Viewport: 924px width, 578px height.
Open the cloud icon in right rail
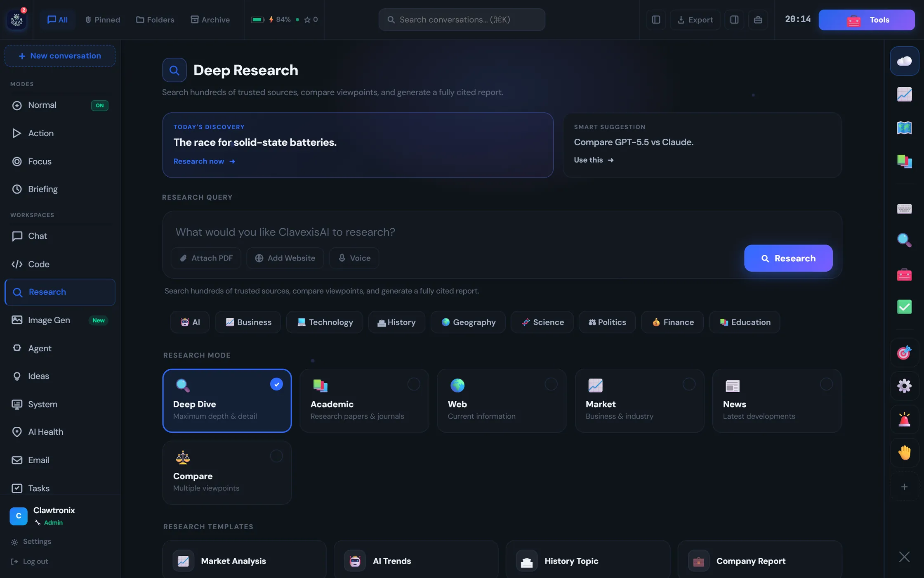pos(904,61)
